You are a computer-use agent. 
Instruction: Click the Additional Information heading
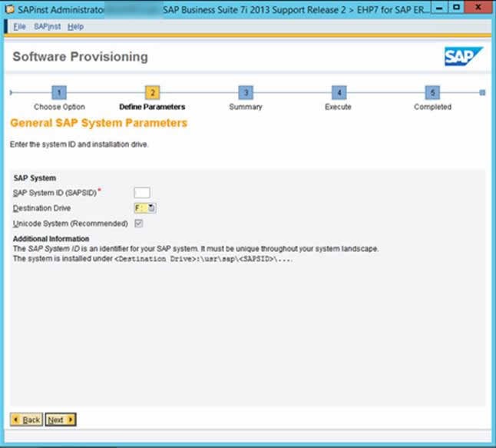[x=51, y=239]
